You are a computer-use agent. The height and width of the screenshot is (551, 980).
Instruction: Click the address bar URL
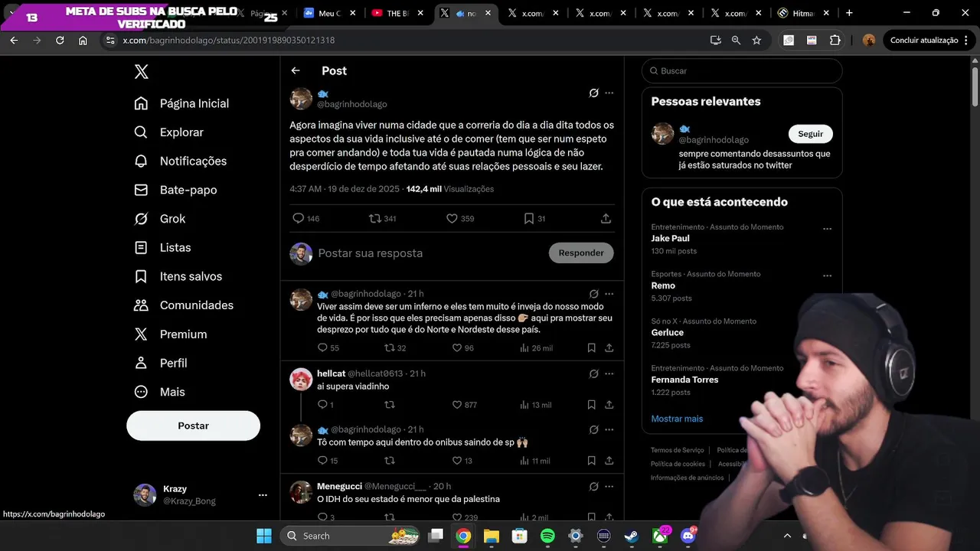tap(229, 40)
